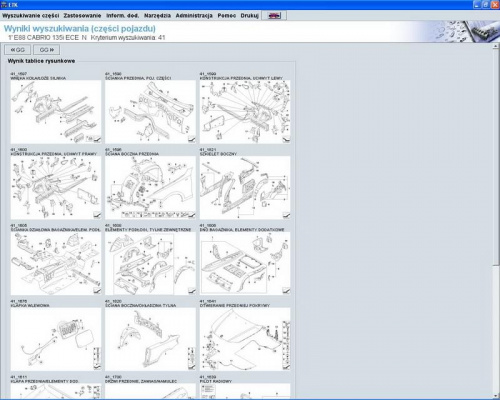Go to next main group GG»
500x400 pixels.
point(47,50)
